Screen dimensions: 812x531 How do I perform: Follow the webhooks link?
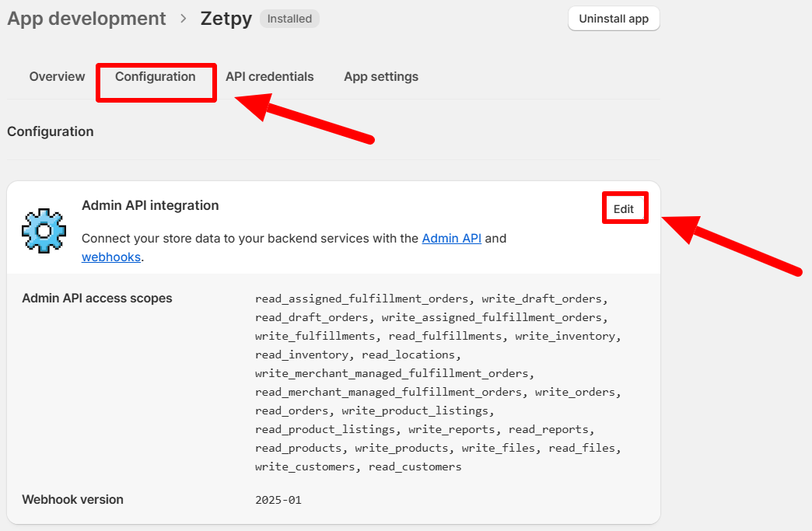pyautogui.click(x=111, y=257)
